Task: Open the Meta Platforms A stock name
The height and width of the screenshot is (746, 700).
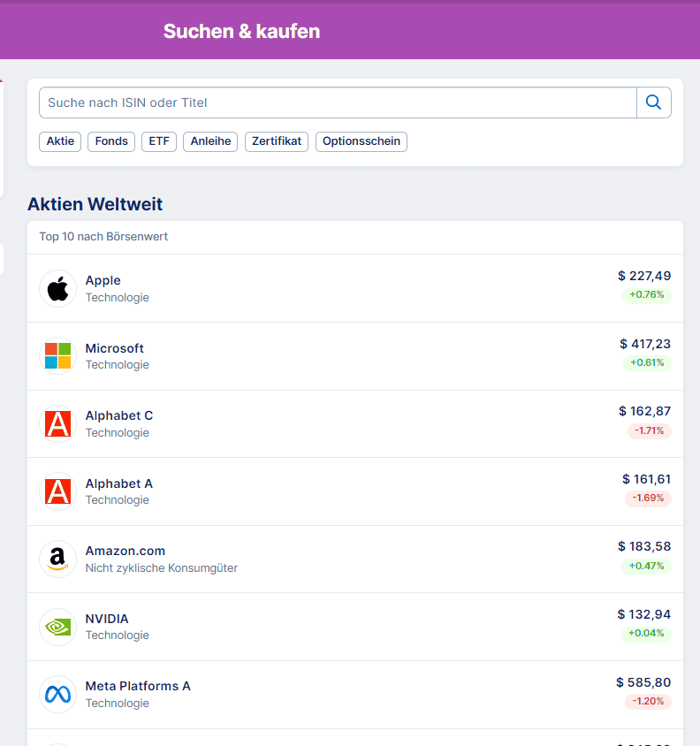Action: coord(138,686)
